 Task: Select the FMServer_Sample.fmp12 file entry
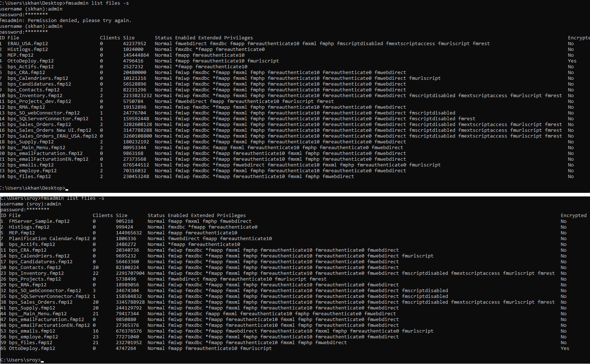click(39, 221)
